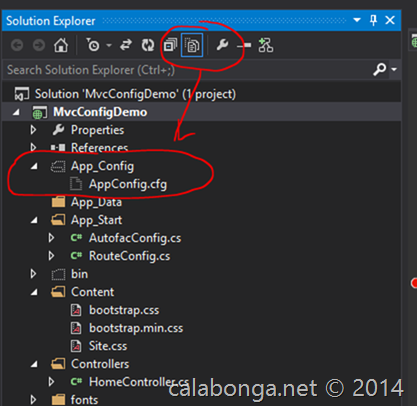The height and width of the screenshot is (406, 417).
Task: Open Properties wrench icon in toolbar
Action: tap(222, 45)
